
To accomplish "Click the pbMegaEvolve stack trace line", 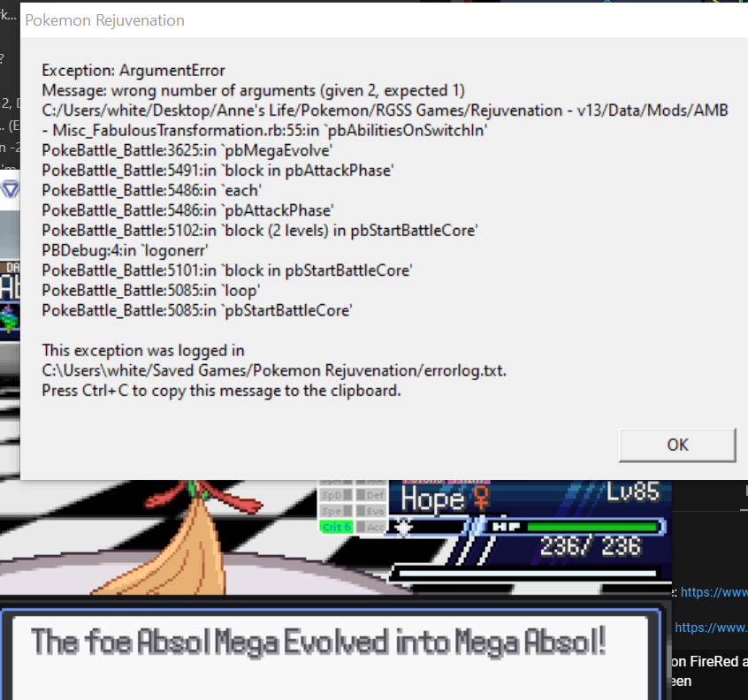I will pyautogui.click(x=187, y=150).
